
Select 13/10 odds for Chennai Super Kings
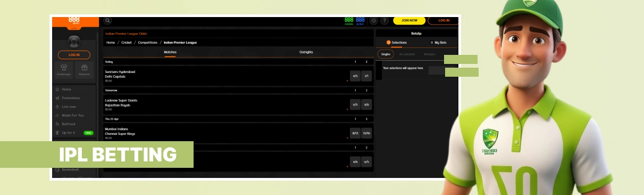click(x=366, y=133)
